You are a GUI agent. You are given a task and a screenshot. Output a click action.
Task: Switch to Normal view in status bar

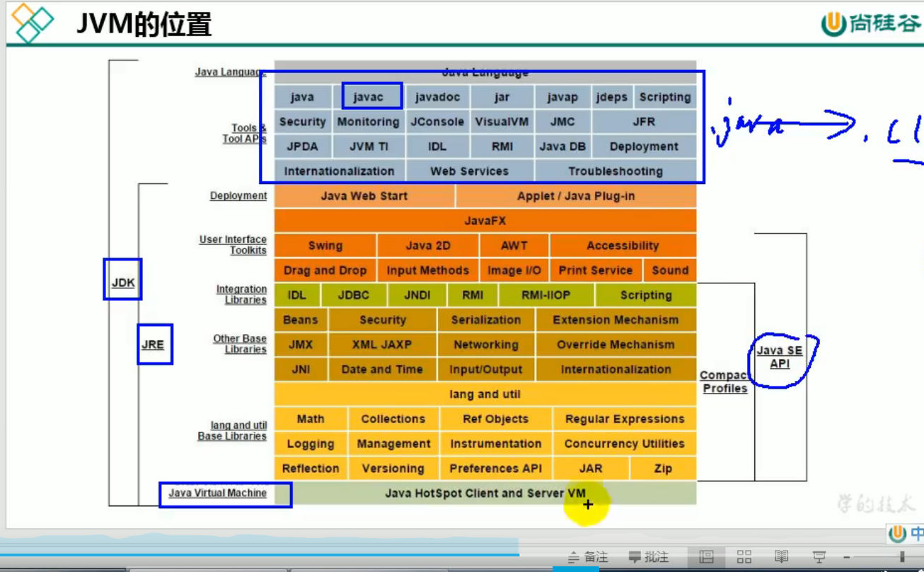[706, 556]
